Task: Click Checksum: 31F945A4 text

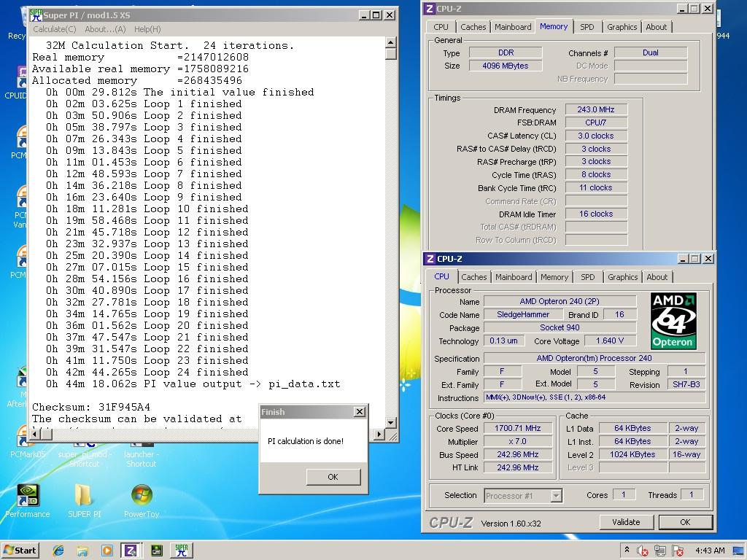Action: click(91, 407)
